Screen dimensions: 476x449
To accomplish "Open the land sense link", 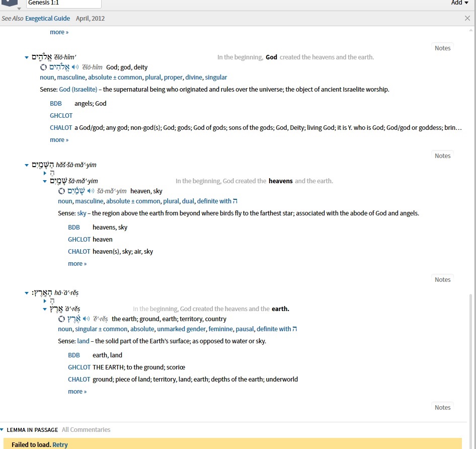I will (x=83, y=341).
